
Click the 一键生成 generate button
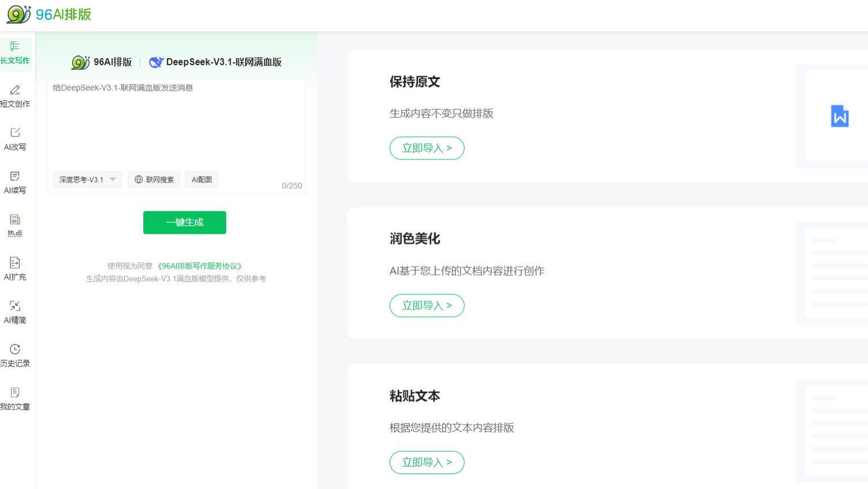184,222
